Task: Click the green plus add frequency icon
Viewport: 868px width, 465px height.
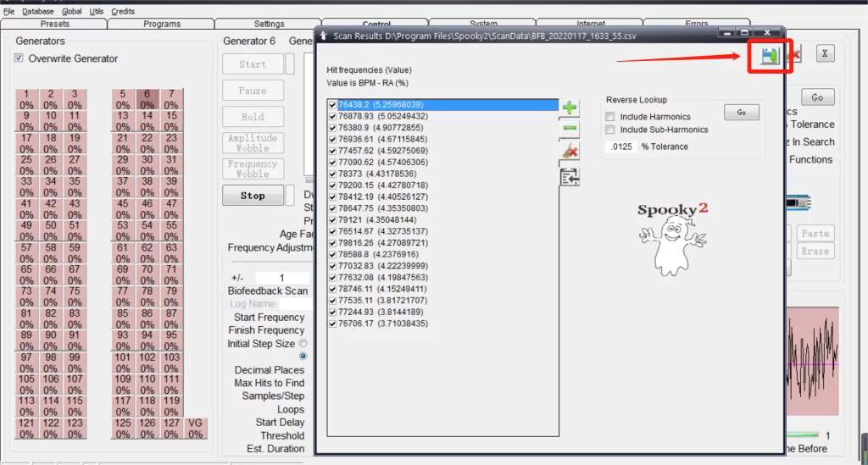Action: coord(570,108)
